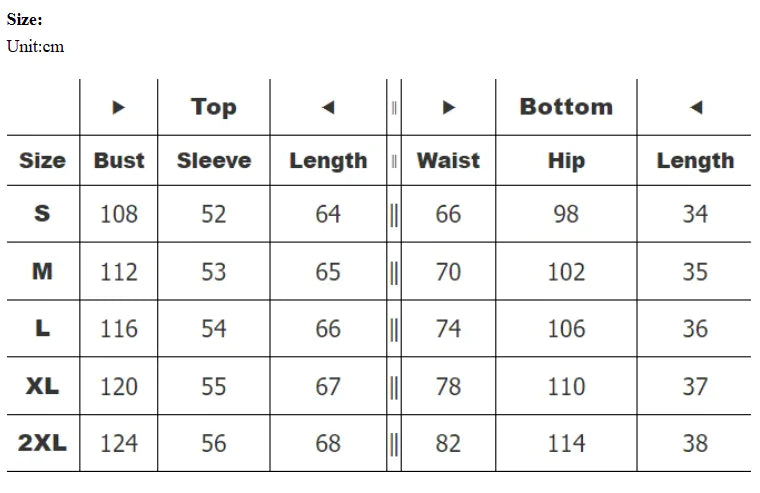This screenshot has height=493, width=760.
Task: Select the 2XL size row label
Action: pos(42,443)
